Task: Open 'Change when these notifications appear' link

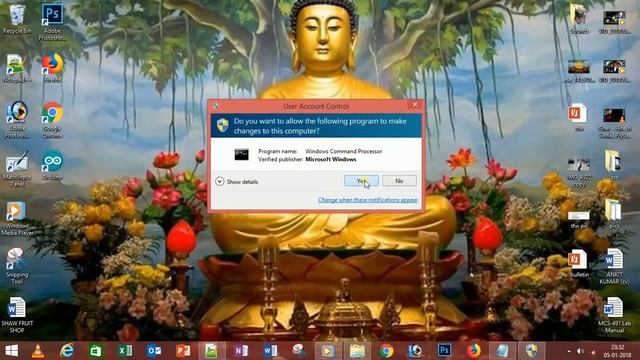Action: click(368, 200)
